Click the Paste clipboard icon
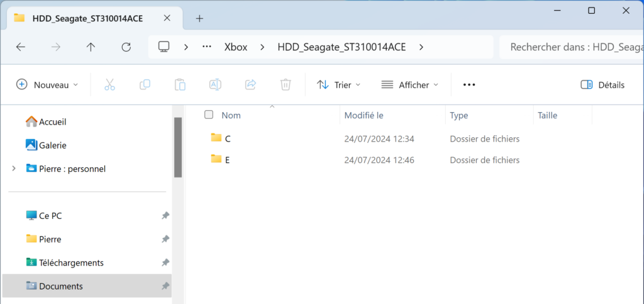The width and height of the screenshot is (644, 304). point(180,84)
